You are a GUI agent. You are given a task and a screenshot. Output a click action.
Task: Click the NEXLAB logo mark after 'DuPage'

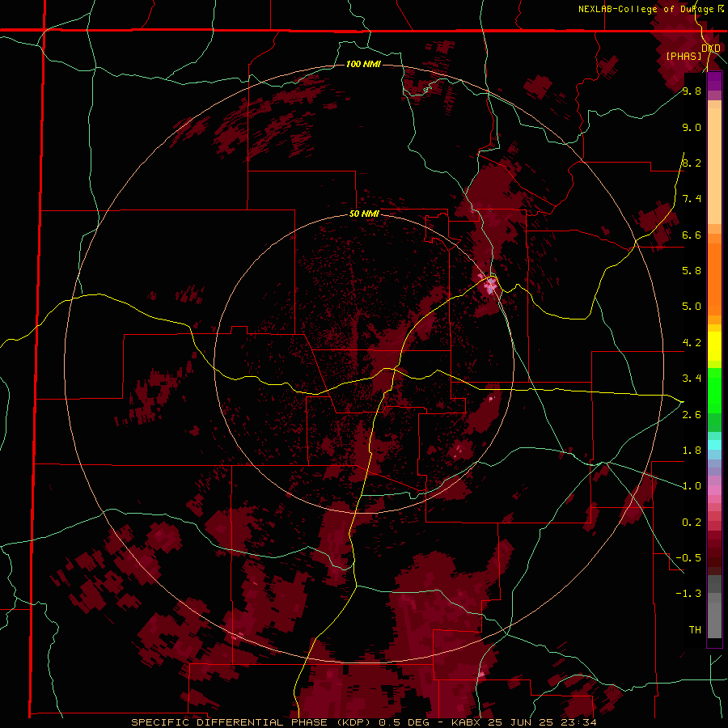pos(721,8)
